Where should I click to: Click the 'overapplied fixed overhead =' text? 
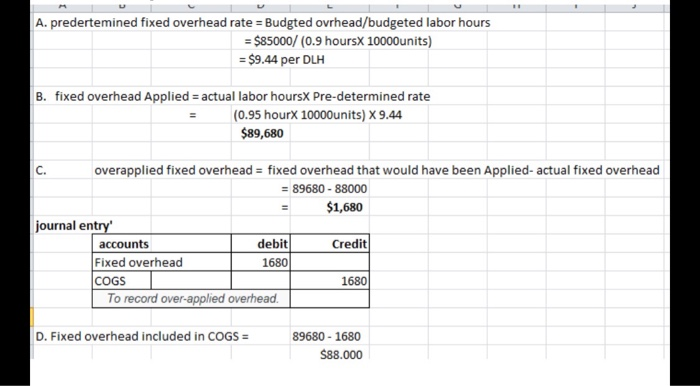click(x=179, y=170)
